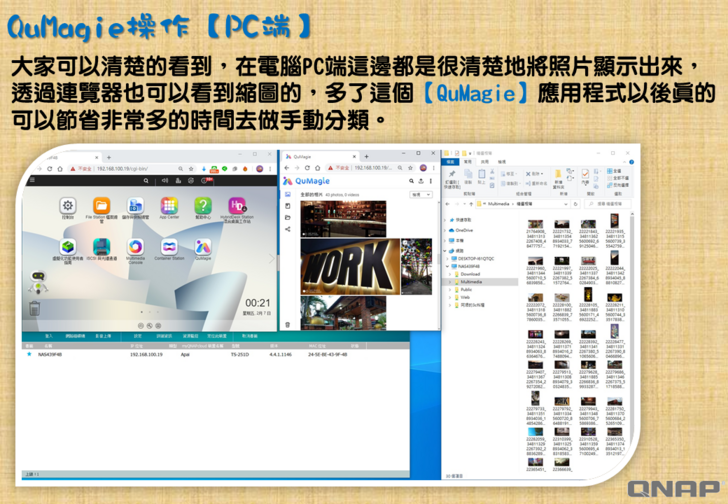Select the Multimedia folder in Explorer tree

(x=481, y=282)
